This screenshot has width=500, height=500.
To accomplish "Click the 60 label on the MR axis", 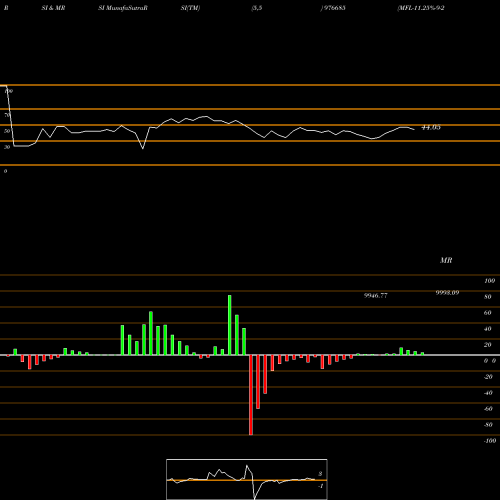I will click(x=488, y=313).
